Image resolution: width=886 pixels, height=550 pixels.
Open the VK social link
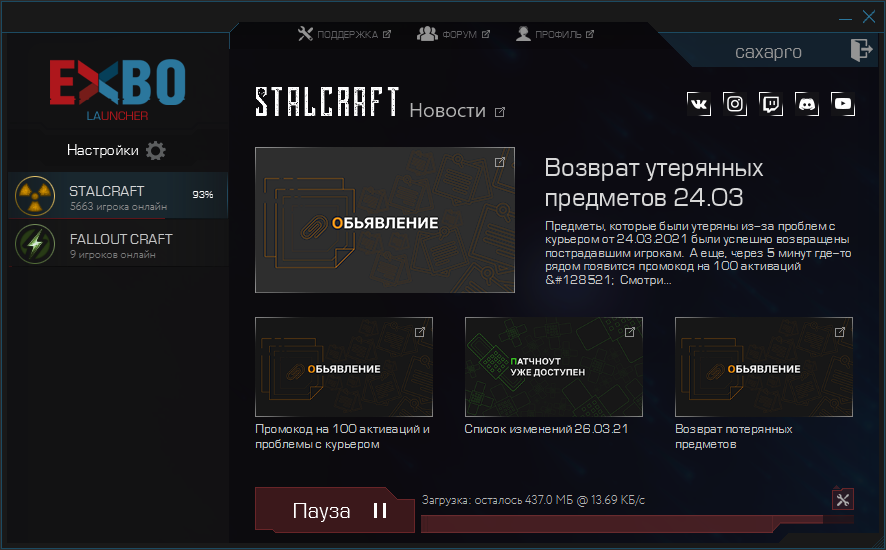click(x=699, y=104)
